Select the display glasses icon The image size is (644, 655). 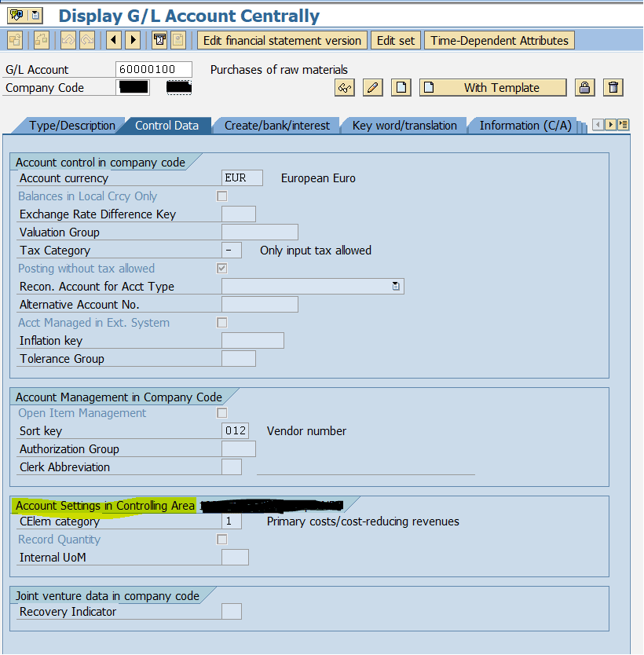point(344,87)
